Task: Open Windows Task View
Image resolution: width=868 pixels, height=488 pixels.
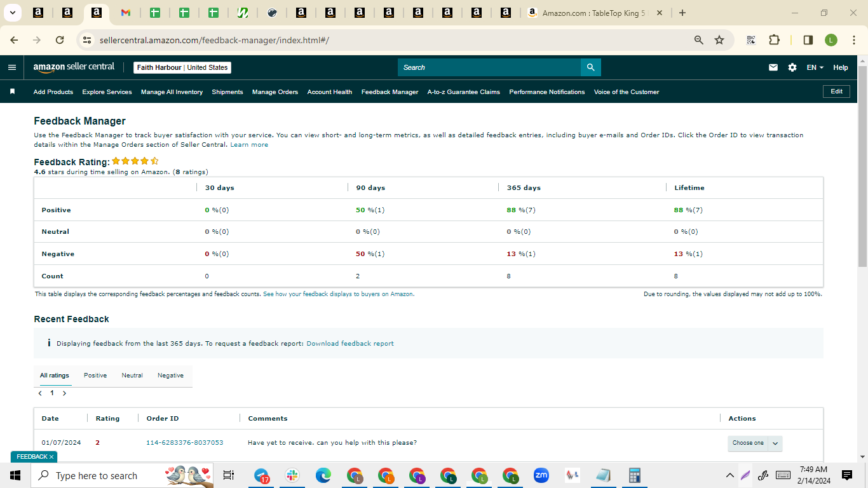Action: (x=229, y=475)
